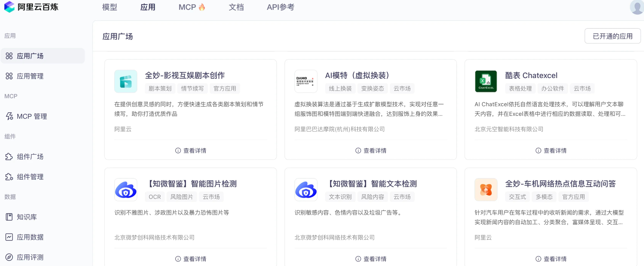Viewport: 644px width, 266px height.
Task: View details of 智能图片检测
Action: tap(191, 259)
